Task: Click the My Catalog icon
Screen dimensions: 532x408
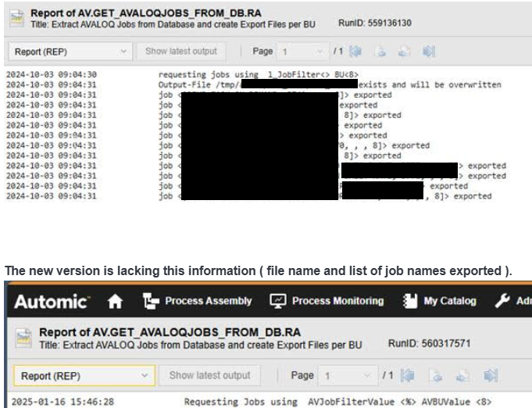Action: tap(410, 301)
